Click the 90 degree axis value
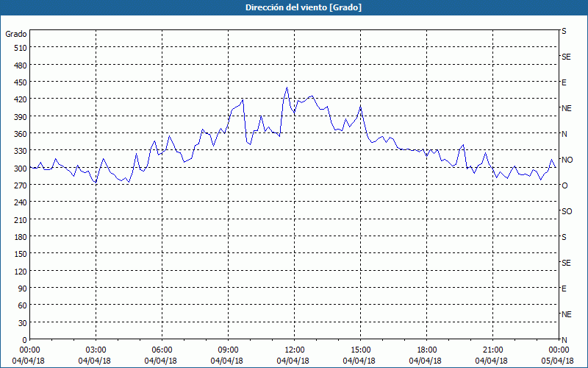The image size is (588, 368). pos(23,289)
